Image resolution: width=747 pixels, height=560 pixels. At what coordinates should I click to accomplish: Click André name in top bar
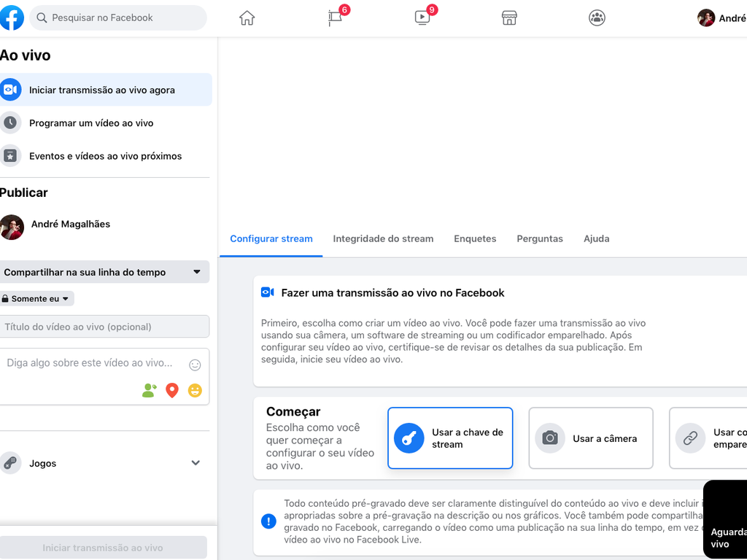(x=732, y=18)
